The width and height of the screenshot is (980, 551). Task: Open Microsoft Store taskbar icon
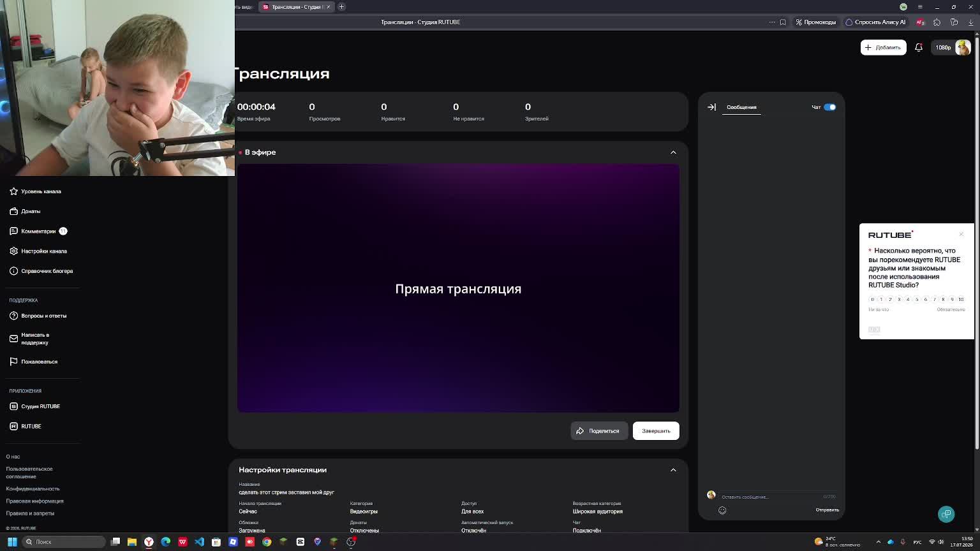pyautogui.click(x=216, y=541)
